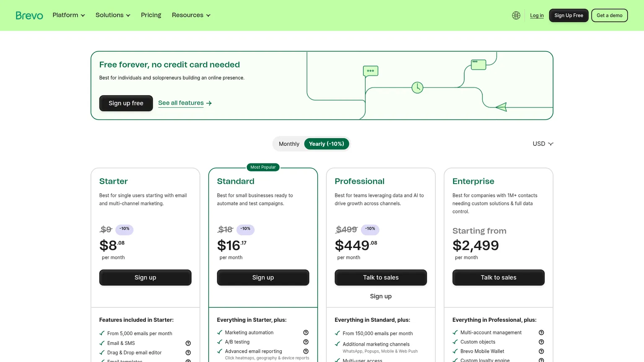This screenshot has width=644, height=362.
Task: Show help icon next to A/B testing
Action: tap(306, 342)
